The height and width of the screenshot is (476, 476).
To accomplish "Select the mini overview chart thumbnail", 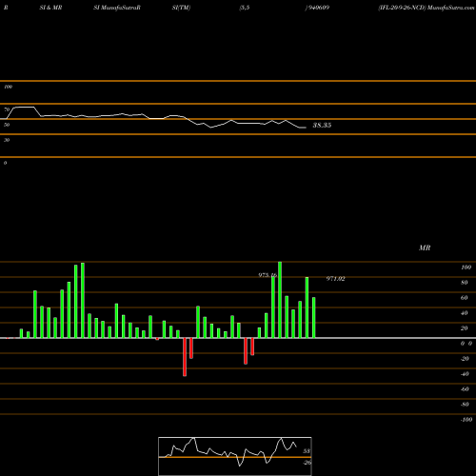I will [x=235, y=456].
